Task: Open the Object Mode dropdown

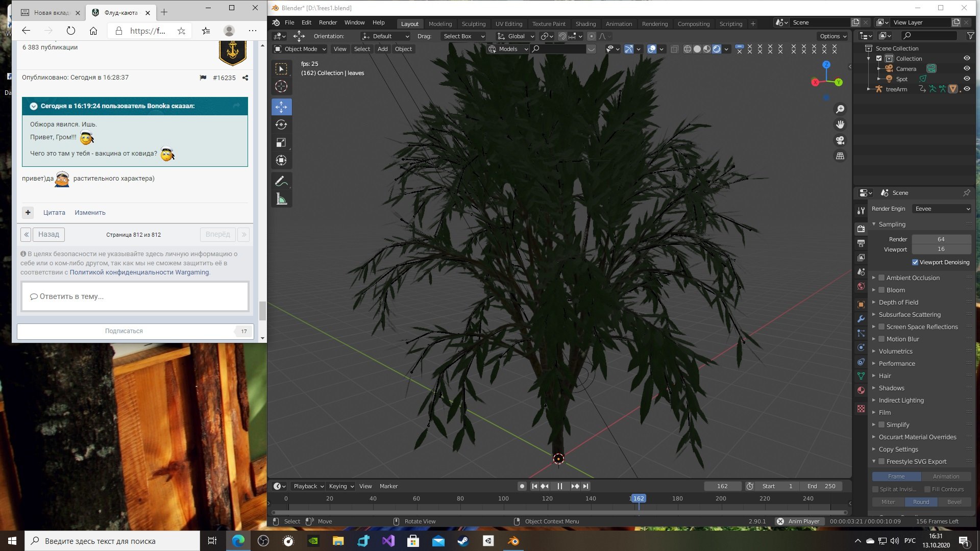Action: pos(300,49)
